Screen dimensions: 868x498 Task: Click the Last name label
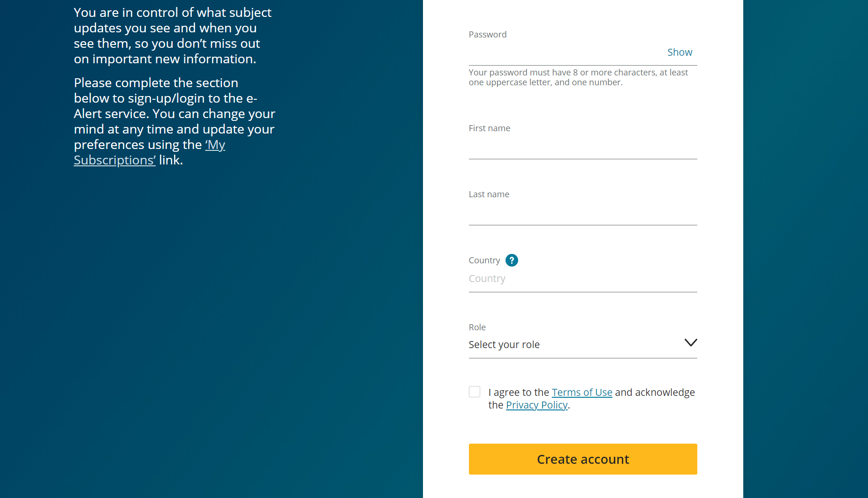(489, 194)
